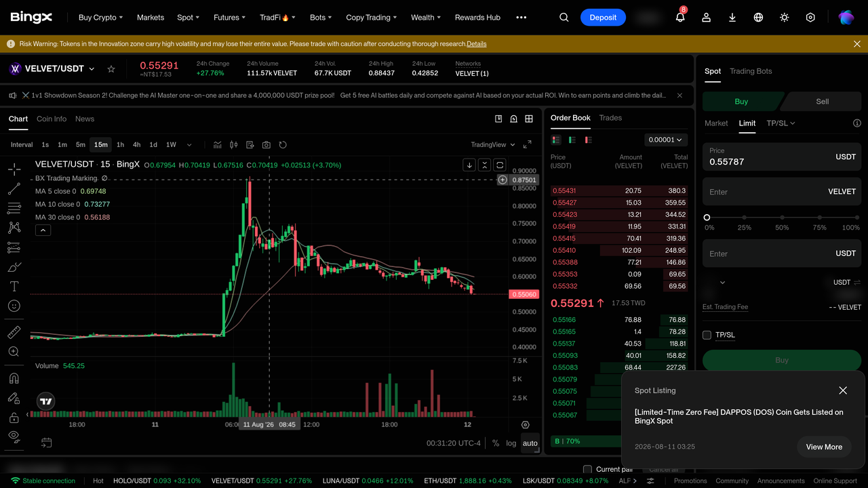Add VELVET/USDT to favorites with the star
This screenshot has height=488, width=868.
coord(111,69)
